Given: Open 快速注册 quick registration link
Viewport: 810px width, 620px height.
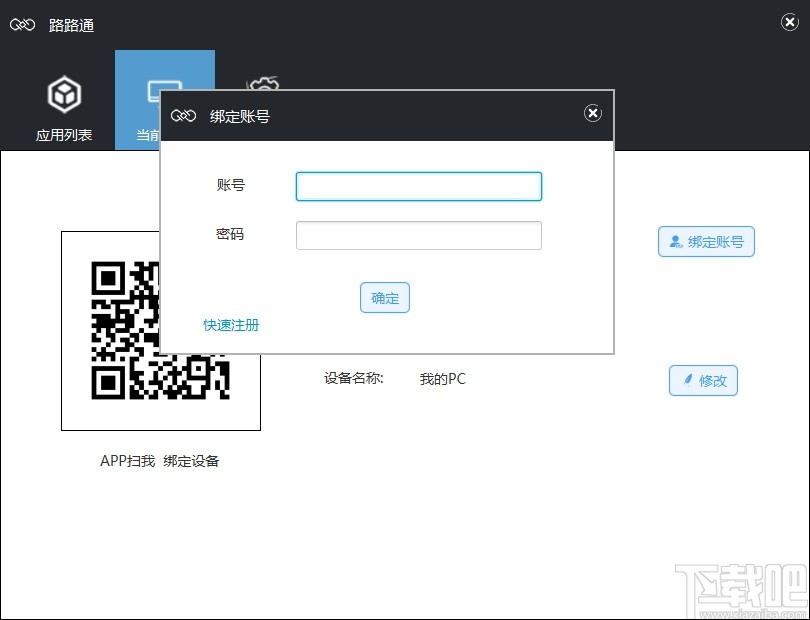Looking at the screenshot, I should point(231,325).
